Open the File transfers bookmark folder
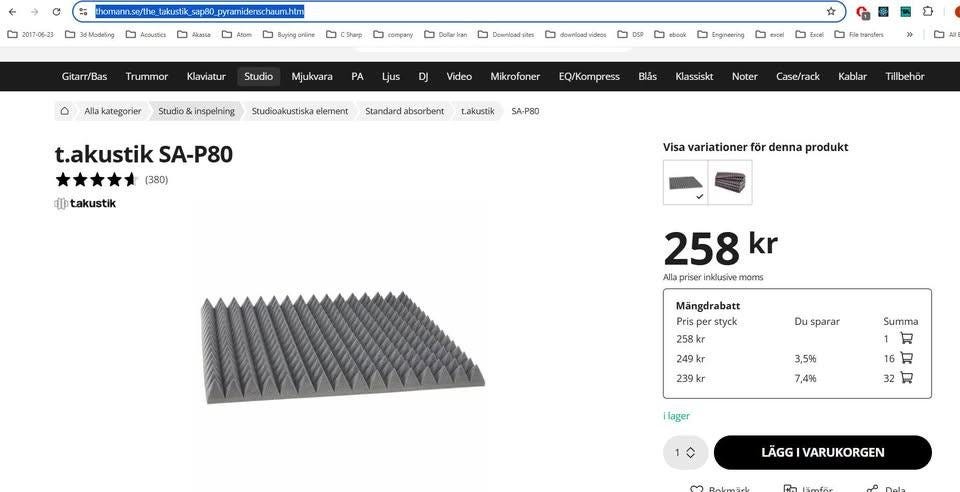 [859, 35]
